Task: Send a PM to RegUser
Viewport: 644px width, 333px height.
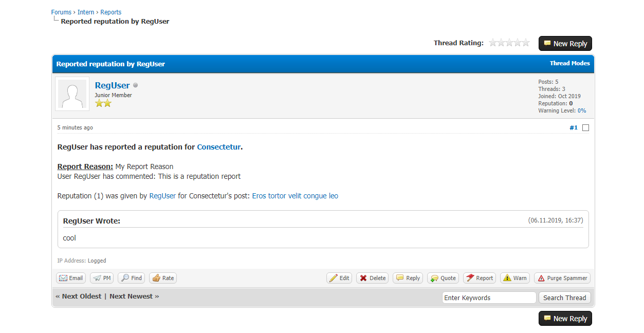Action: point(102,278)
